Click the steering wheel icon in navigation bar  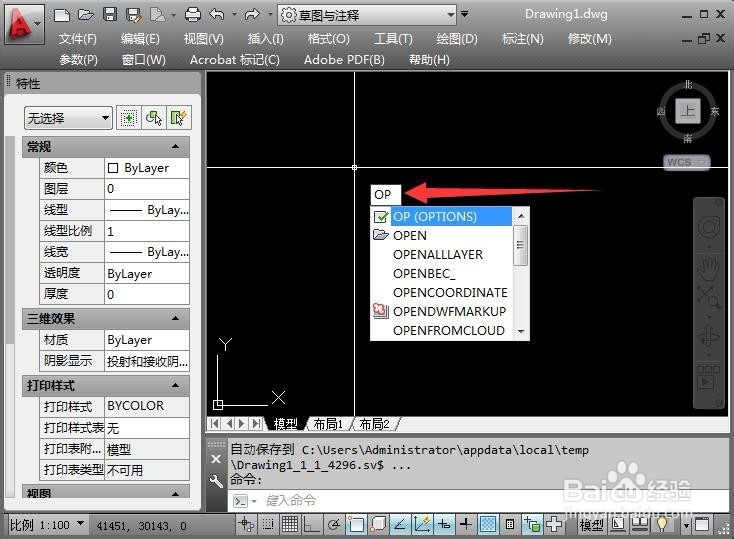[x=709, y=228]
